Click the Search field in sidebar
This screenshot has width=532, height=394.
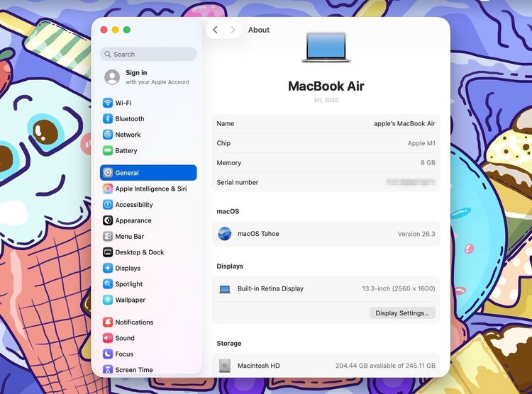coord(148,55)
